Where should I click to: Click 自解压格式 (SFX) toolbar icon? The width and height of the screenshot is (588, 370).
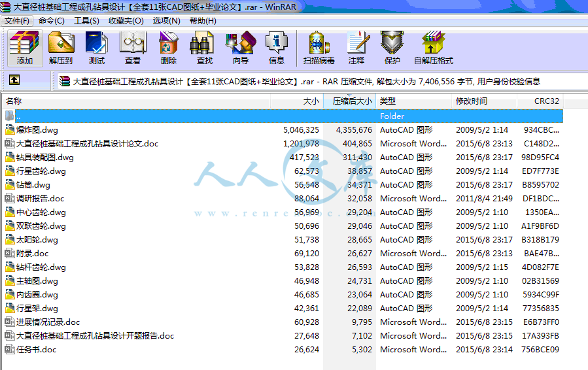pyautogui.click(x=433, y=48)
